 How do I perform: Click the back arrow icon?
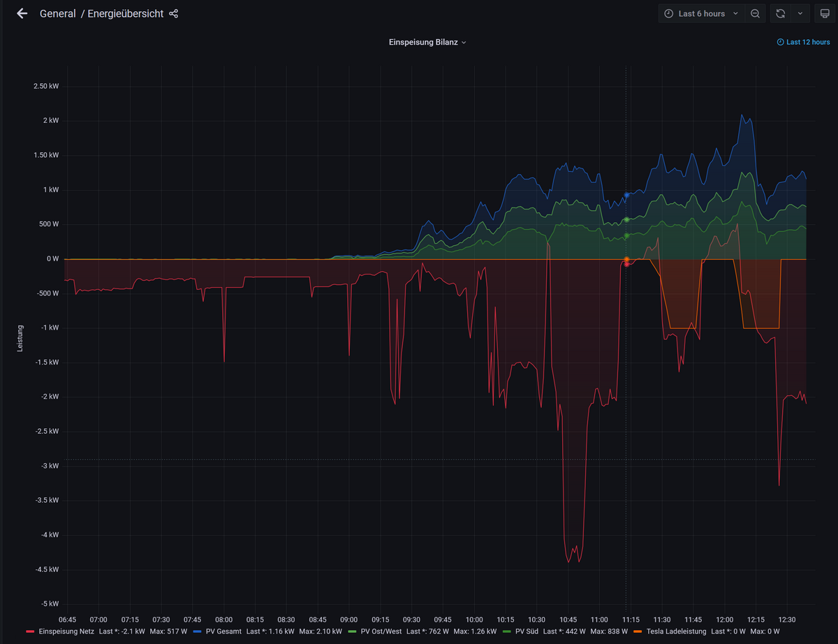(x=22, y=13)
